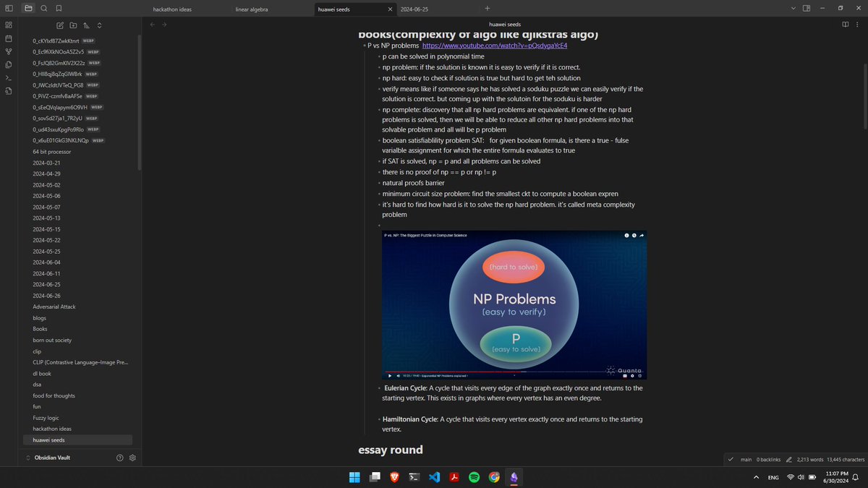Image resolution: width=868 pixels, height=488 pixels.
Task: Change file sort order icon
Action: click(x=87, y=25)
